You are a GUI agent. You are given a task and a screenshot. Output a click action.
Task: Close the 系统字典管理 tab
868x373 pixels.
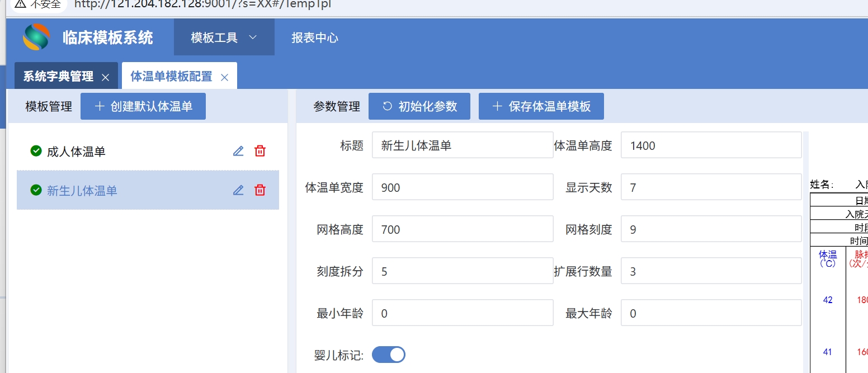(x=105, y=78)
